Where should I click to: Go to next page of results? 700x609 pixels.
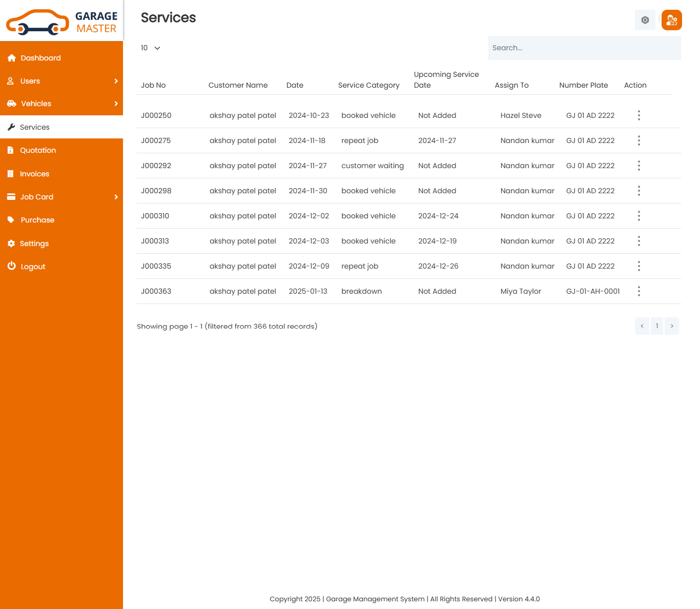point(671,326)
